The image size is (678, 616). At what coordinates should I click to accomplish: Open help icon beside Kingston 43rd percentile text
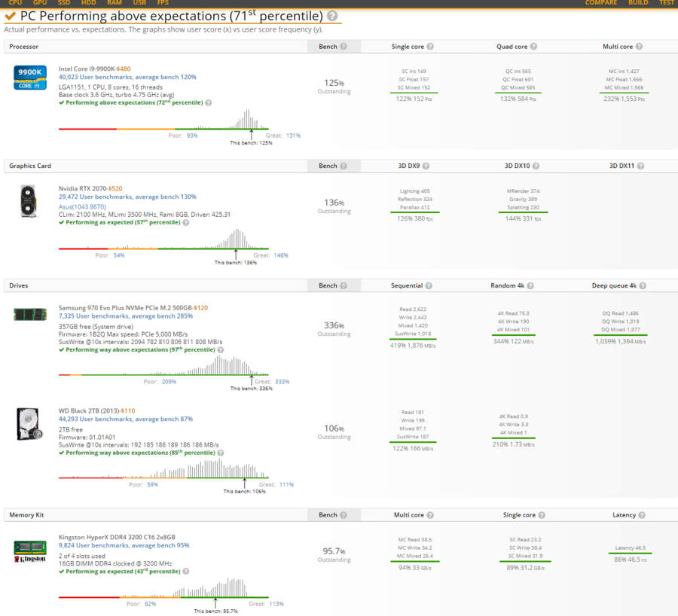point(186,572)
